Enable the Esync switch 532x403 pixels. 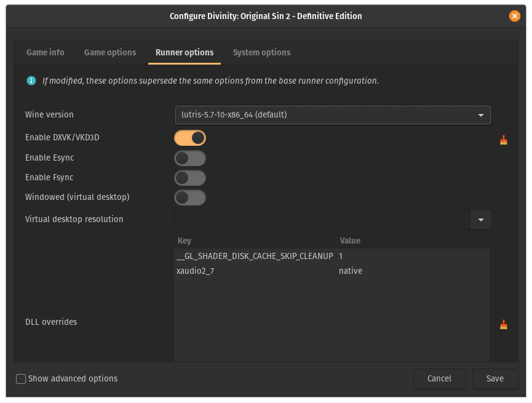[190, 158]
